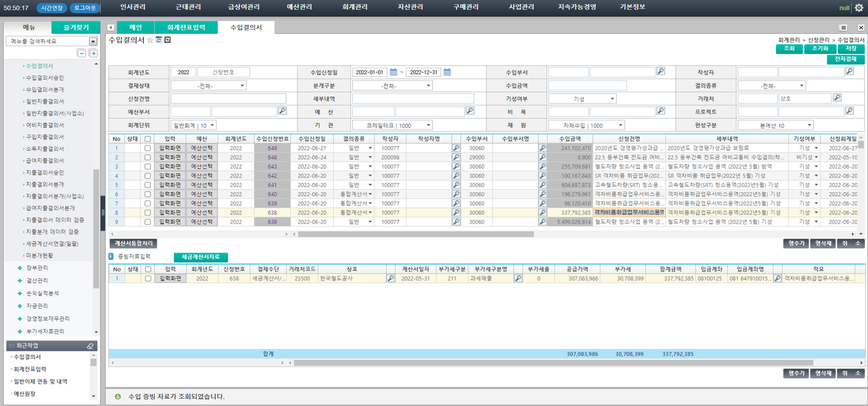Click the search magnifier for 거래처 field

(837, 98)
